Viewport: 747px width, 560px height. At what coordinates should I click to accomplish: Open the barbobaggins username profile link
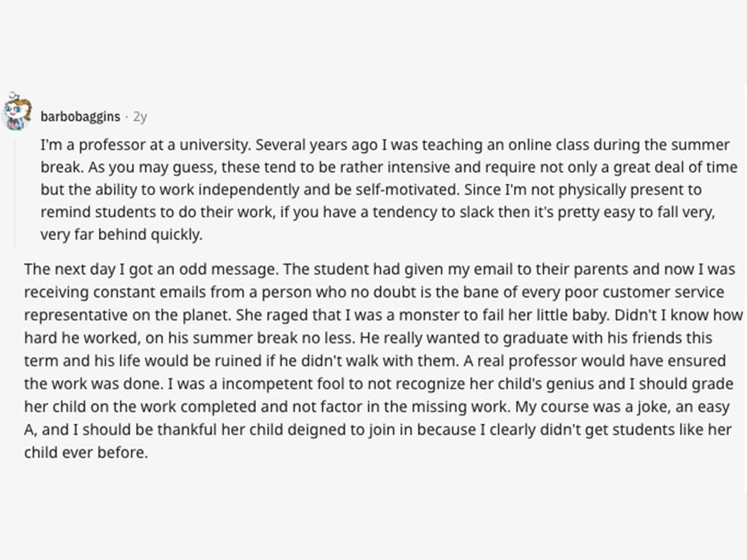click(x=80, y=116)
